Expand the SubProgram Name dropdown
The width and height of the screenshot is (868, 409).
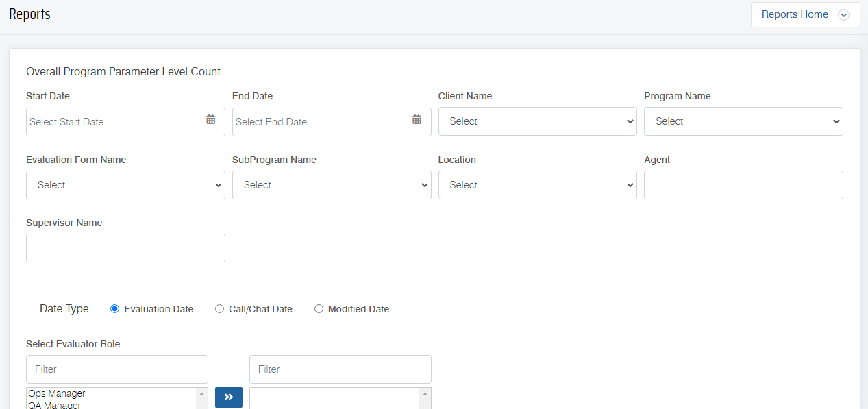332,185
